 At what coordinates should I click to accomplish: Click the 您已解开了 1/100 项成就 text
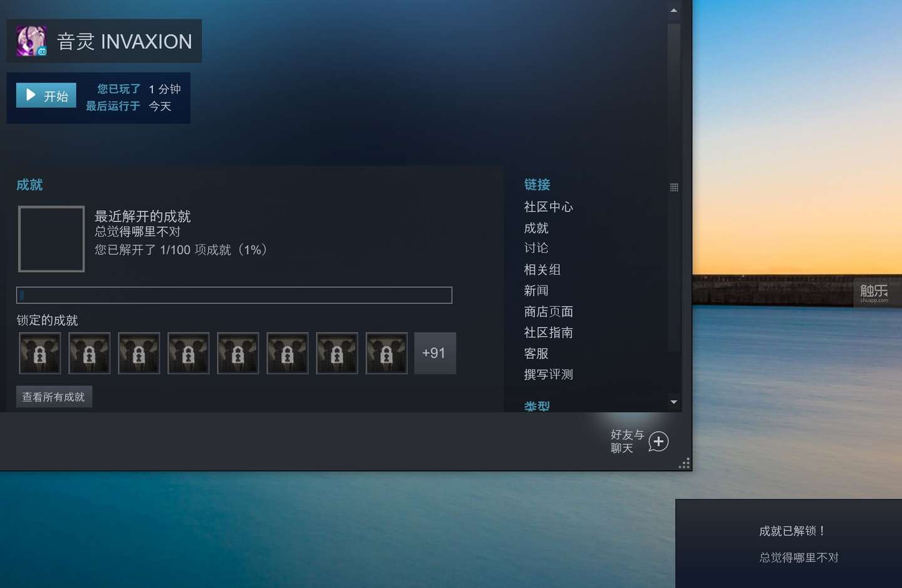click(x=182, y=250)
